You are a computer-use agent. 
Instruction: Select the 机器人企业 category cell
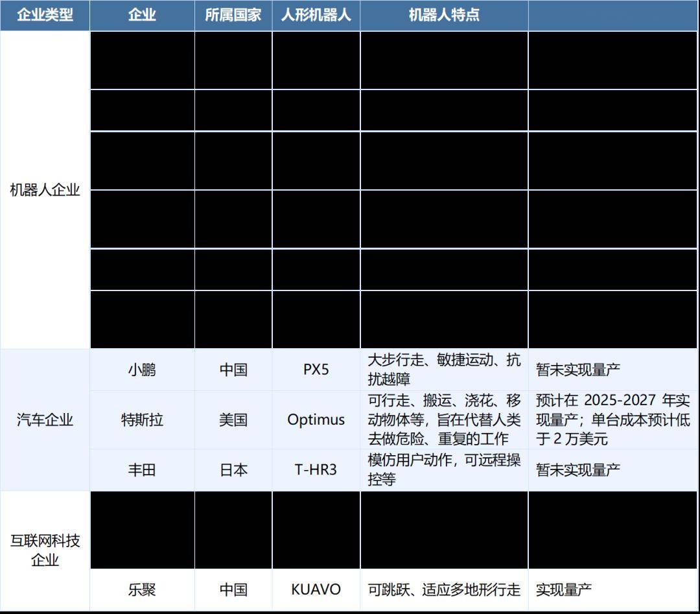tap(45, 190)
